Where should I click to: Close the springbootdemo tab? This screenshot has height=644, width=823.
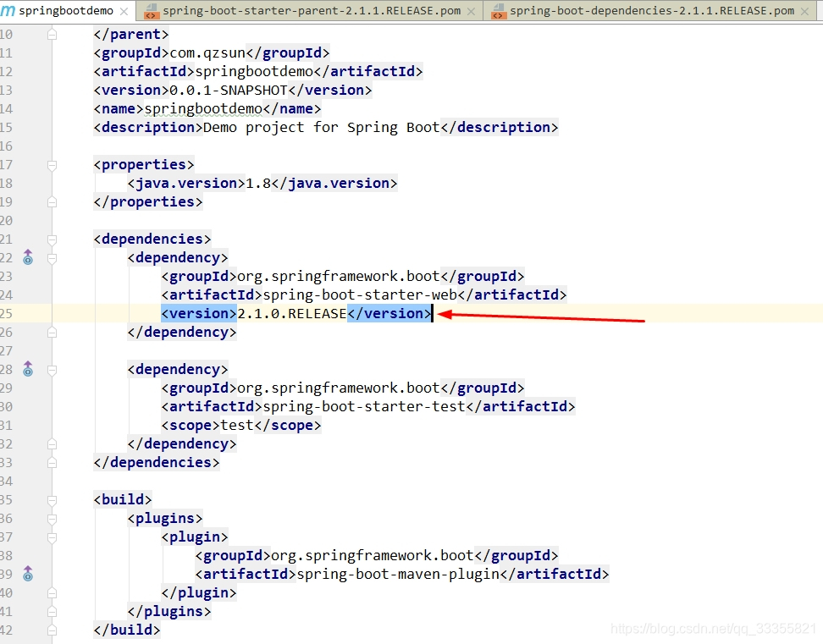tap(124, 11)
